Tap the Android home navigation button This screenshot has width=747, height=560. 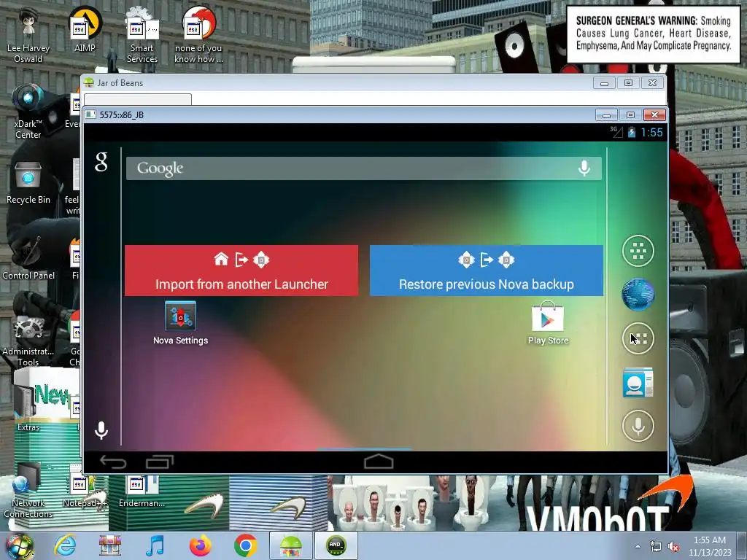379,462
